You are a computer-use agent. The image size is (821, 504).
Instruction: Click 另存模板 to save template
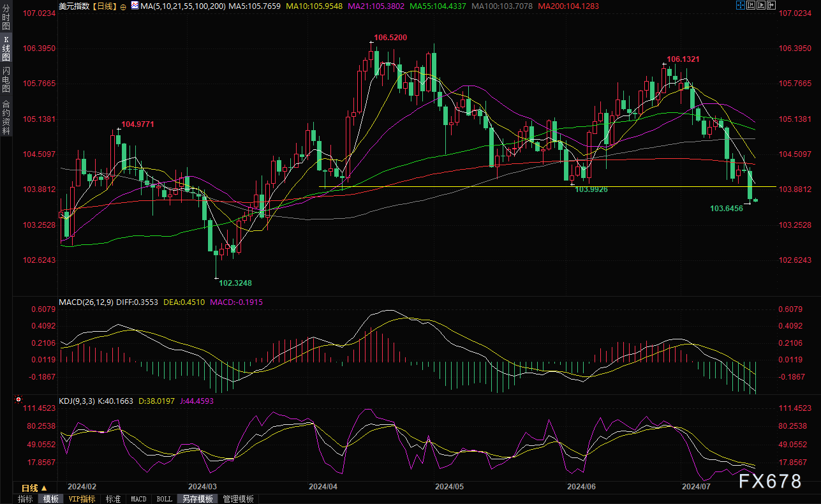tap(196, 499)
